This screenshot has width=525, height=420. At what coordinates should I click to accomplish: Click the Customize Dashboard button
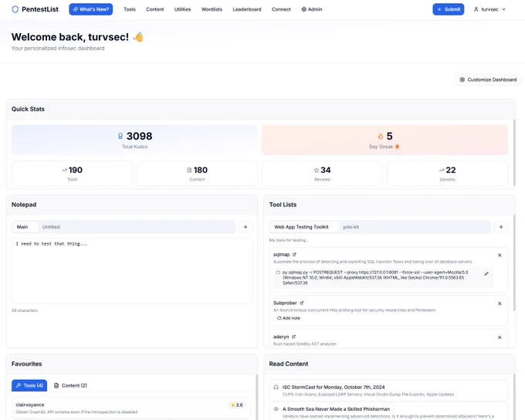tap(488, 80)
